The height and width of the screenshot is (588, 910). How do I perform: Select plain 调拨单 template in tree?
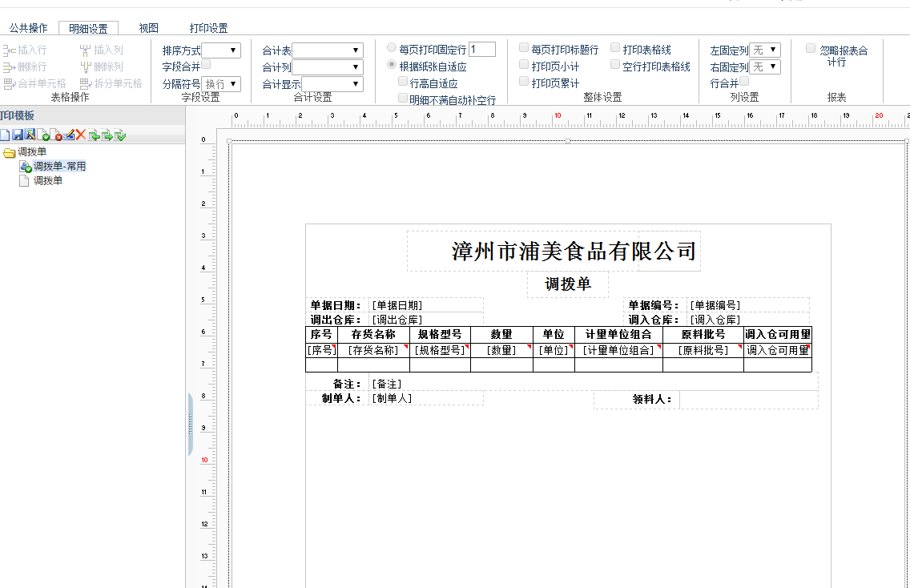(47, 181)
